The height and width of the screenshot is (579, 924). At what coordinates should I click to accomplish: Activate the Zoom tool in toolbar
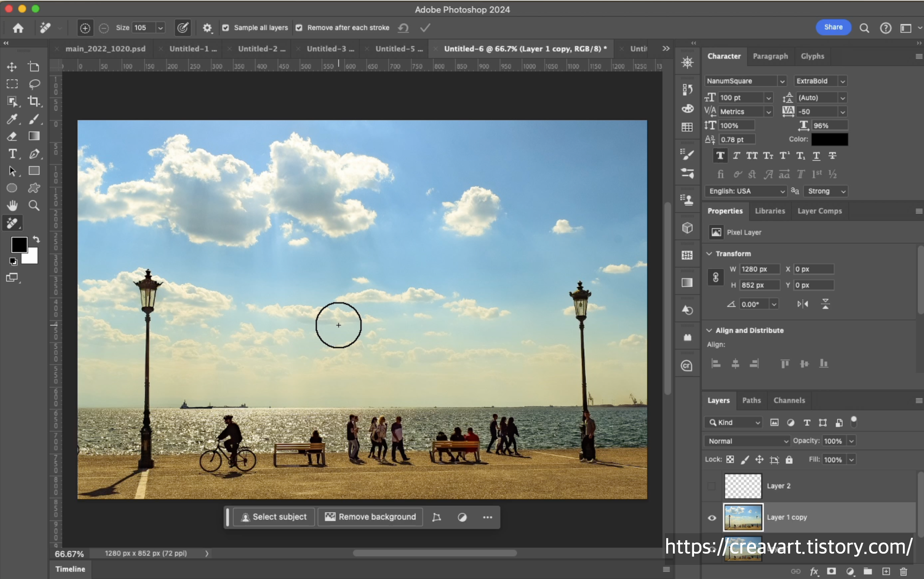[x=34, y=206]
